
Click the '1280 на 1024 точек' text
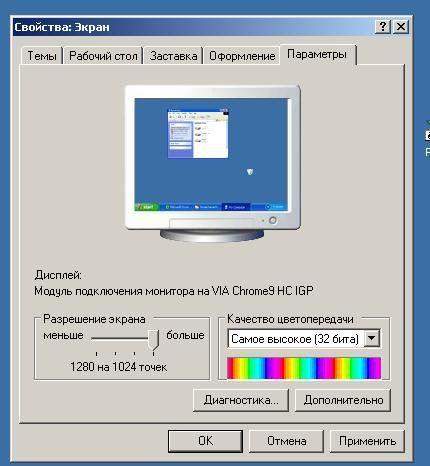[118, 367]
